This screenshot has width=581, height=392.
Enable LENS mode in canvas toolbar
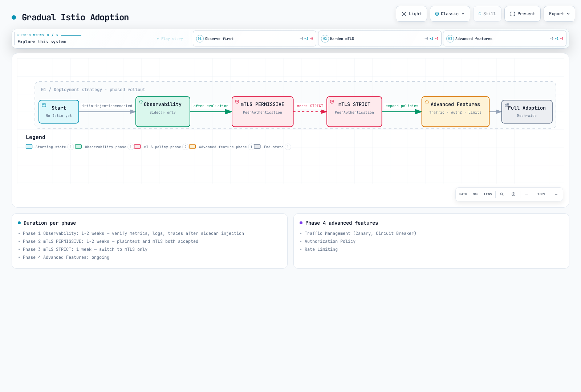[x=488, y=194]
